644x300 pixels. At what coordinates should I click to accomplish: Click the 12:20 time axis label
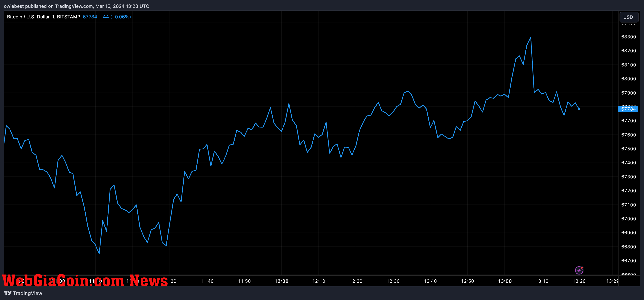pos(356,281)
